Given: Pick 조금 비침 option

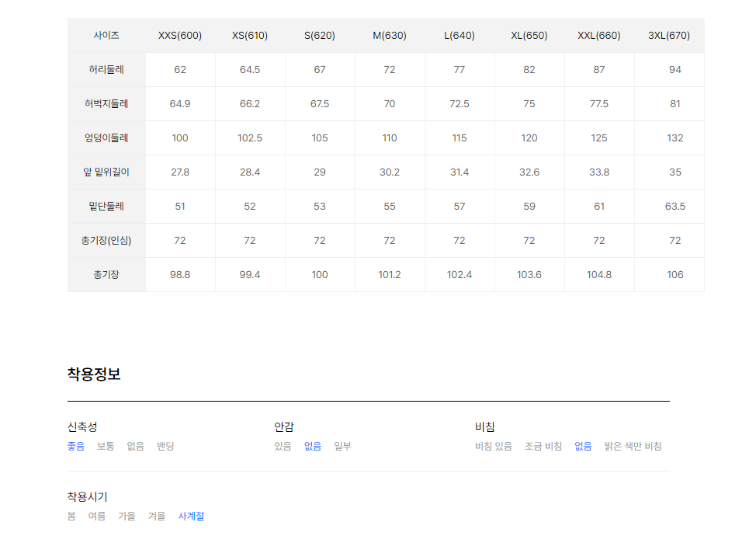Looking at the screenshot, I should 543,446.
